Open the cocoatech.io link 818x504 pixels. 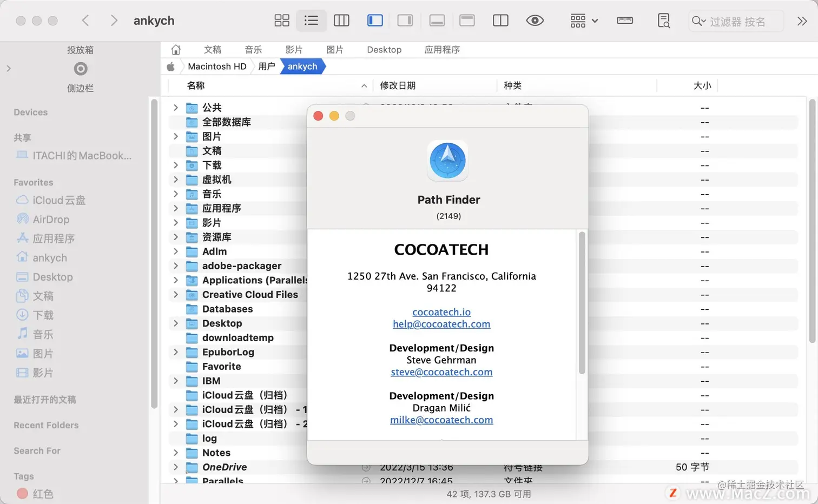click(441, 312)
